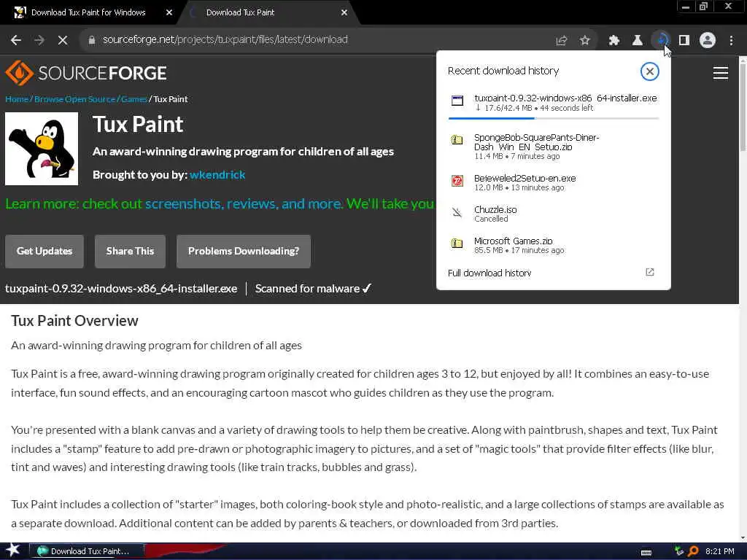The width and height of the screenshot is (747, 560).
Task: Click the forward navigation arrow
Action: [39, 40]
